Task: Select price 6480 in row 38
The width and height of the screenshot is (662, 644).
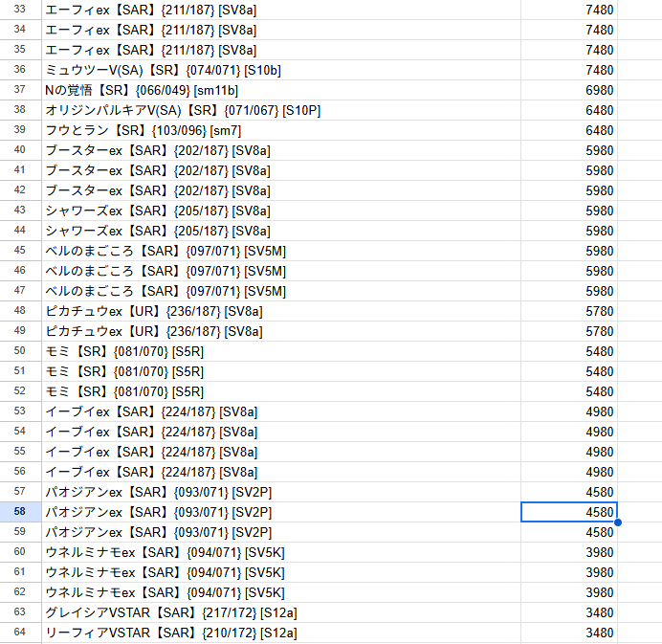Action: tap(569, 110)
